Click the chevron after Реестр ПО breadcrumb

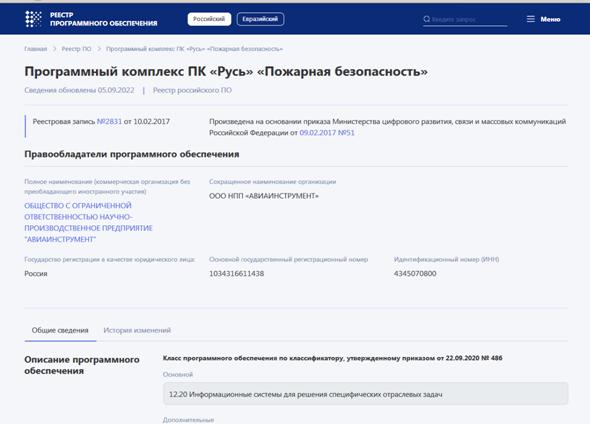99,49
